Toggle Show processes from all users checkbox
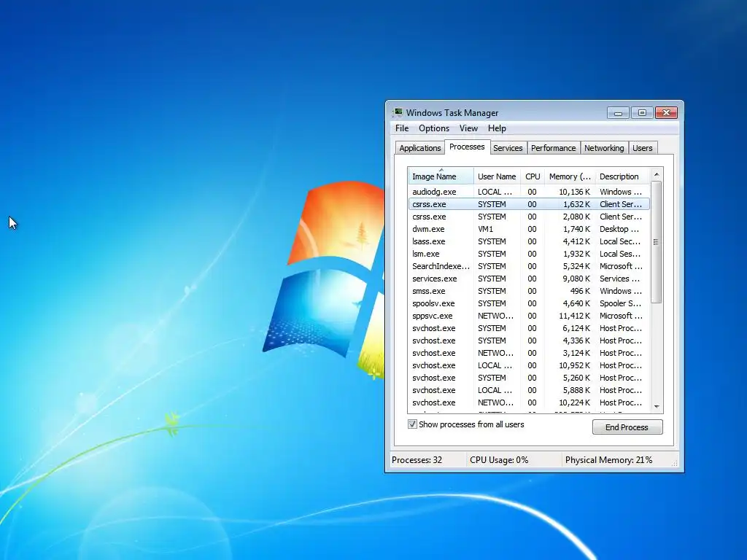Image resolution: width=747 pixels, height=560 pixels. 412,424
